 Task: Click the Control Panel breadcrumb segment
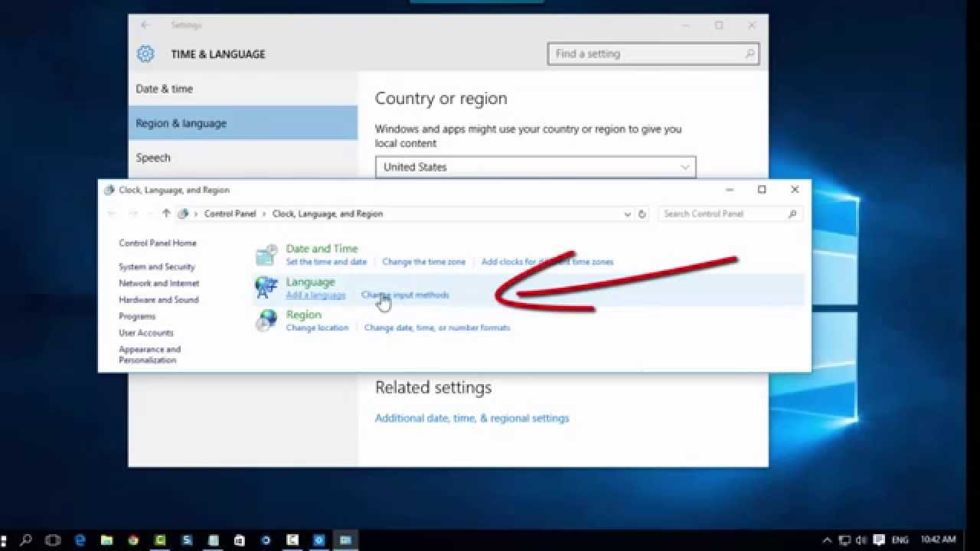(230, 214)
